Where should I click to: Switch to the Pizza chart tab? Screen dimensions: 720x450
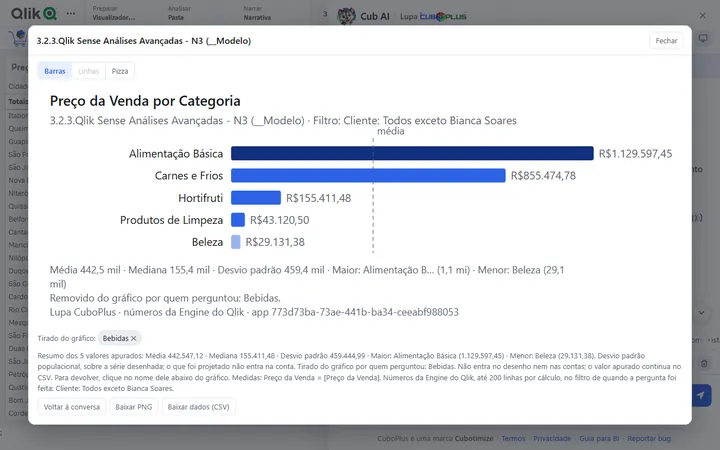pyautogui.click(x=120, y=71)
